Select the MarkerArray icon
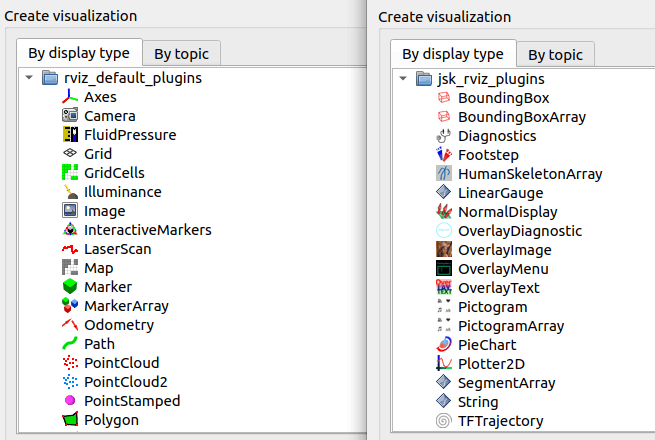655x440 pixels. pyautogui.click(x=70, y=305)
